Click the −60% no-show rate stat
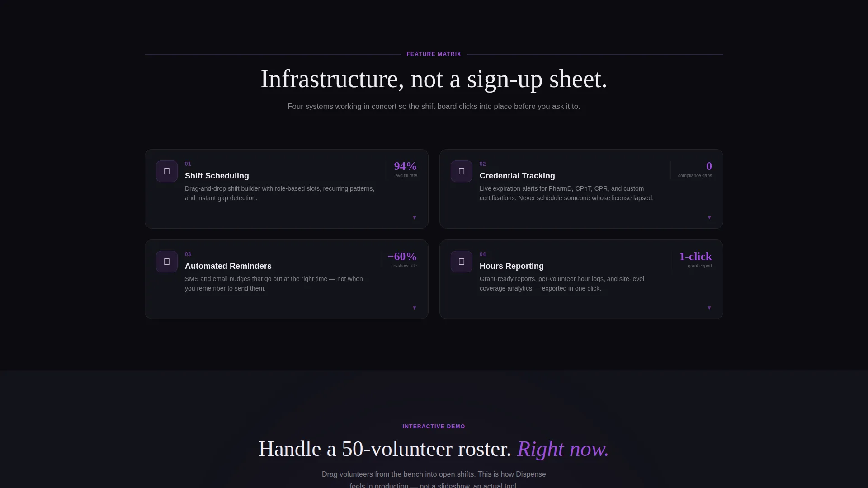The height and width of the screenshot is (488, 868). point(402,260)
